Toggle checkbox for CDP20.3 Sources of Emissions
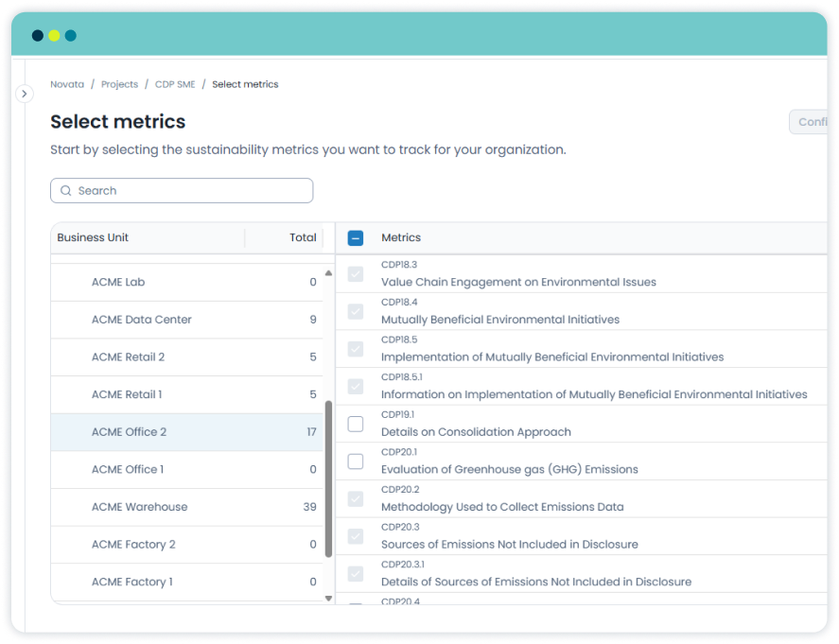Screen dimensions: 839x644 [x=356, y=536]
